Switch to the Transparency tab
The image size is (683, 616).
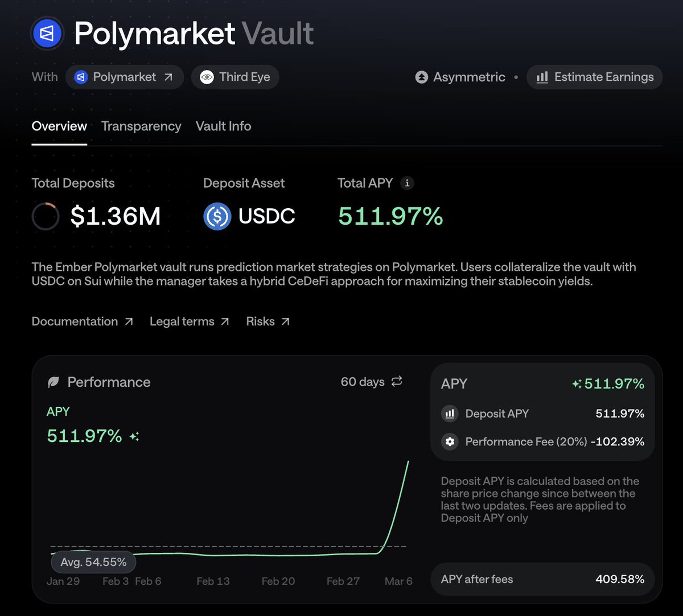(x=141, y=126)
